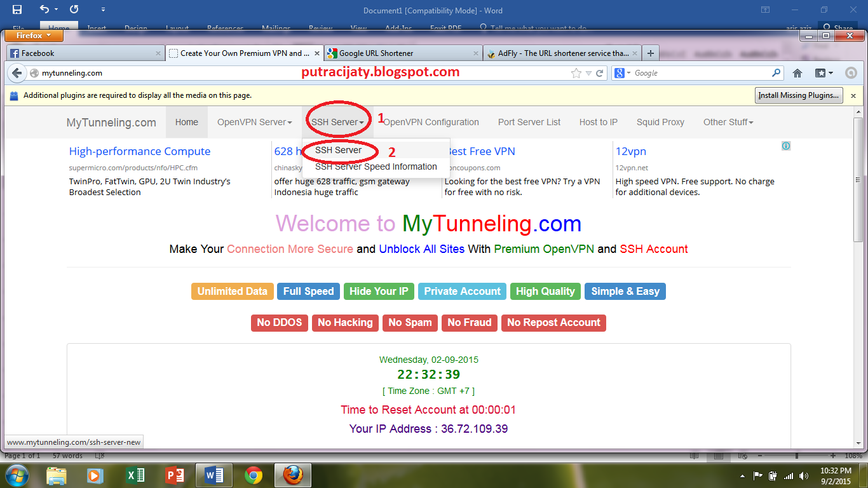868x488 pixels.
Task: Close the AdFly tab
Action: (x=635, y=53)
